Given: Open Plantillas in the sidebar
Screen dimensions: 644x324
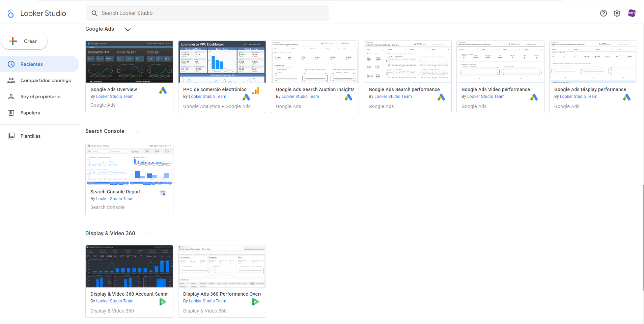Looking at the screenshot, I should (30, 136).
